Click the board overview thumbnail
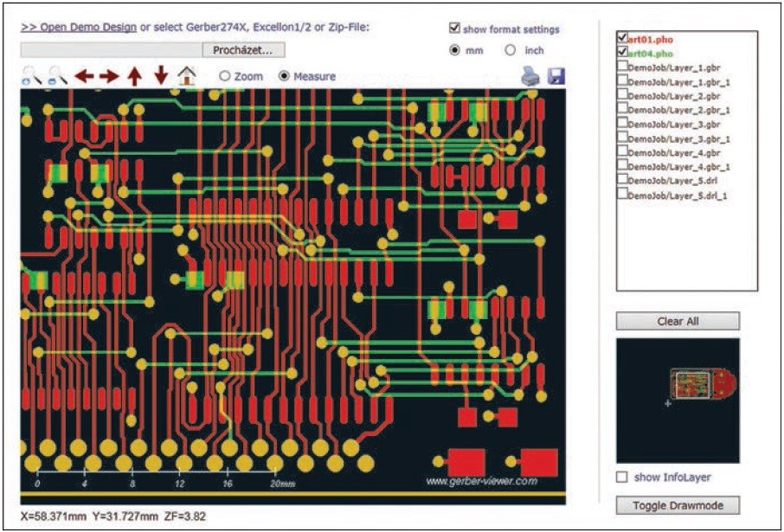Screen dimensions: 784x532 pos(678,401)
